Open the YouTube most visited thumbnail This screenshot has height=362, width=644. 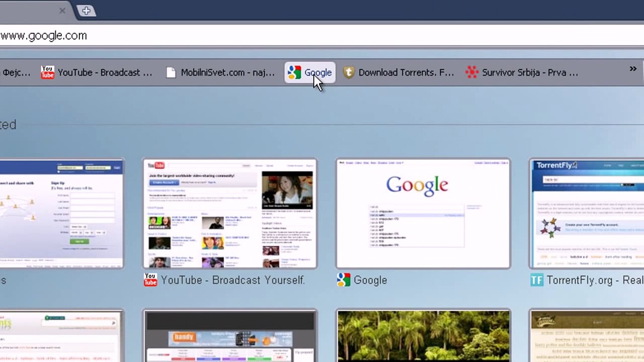coord(230,214)
